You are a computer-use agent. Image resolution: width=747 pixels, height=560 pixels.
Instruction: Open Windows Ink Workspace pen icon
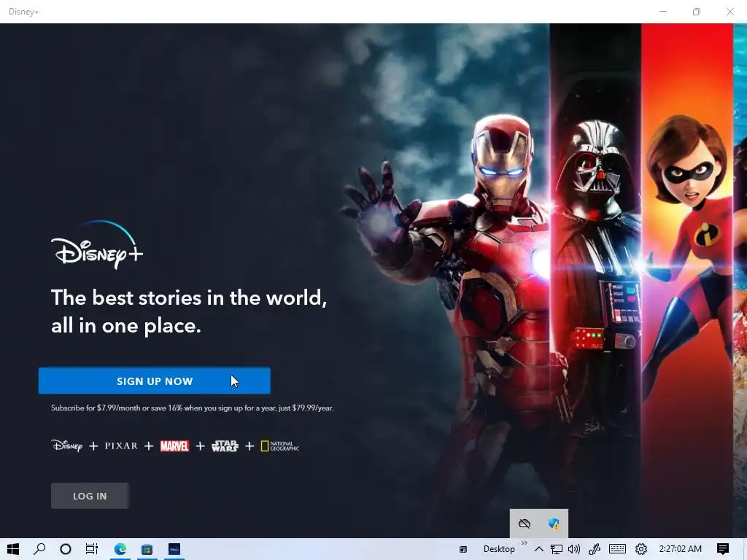tap(595, 549)
